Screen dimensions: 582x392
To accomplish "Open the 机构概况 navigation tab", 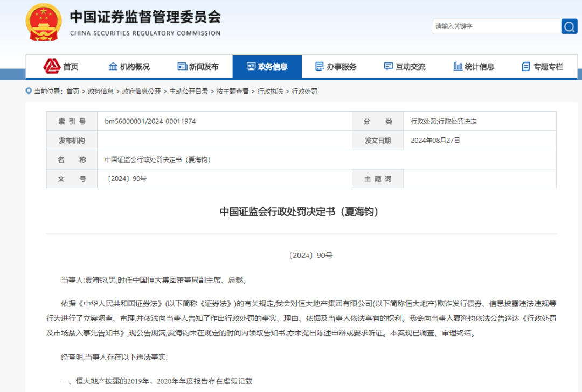I will pyautogui.click(x=129, y=66).
